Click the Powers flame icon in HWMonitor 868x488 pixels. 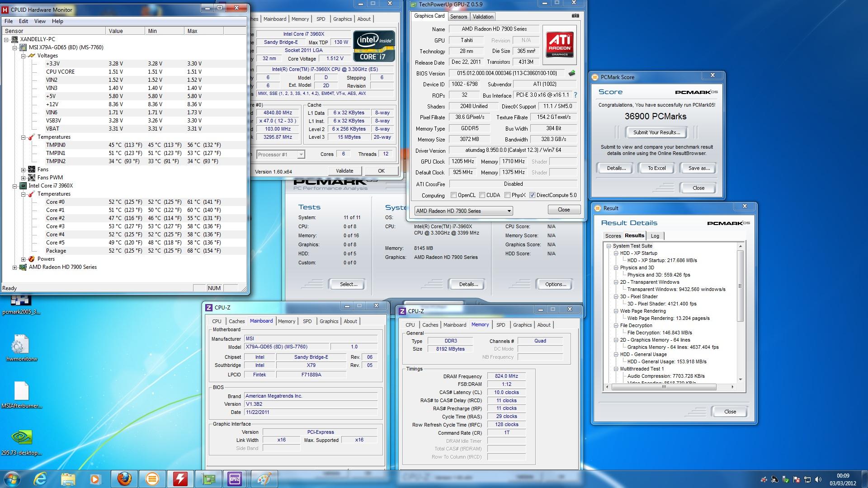(x=31, y=259)
